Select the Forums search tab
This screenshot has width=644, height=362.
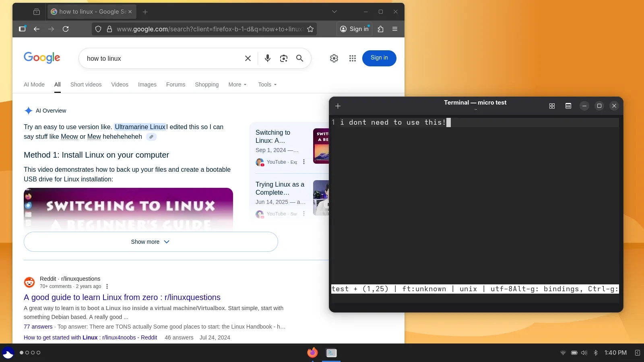175,84
